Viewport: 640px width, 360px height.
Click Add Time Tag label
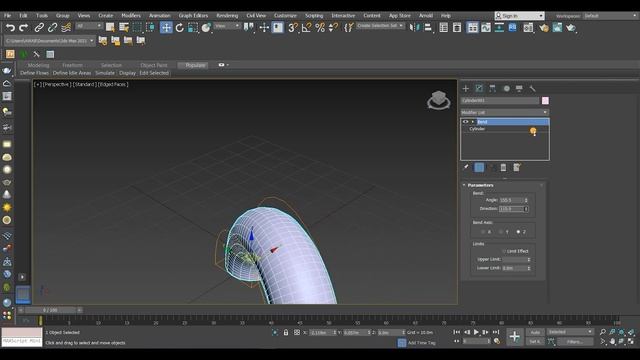tap(422, 343)
